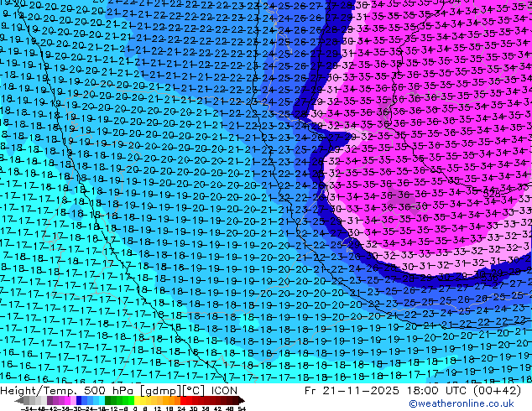Pick the dark blue swatch in the color scale
The height and width of the screenshot is (411, 532).
tap(79, 400)
